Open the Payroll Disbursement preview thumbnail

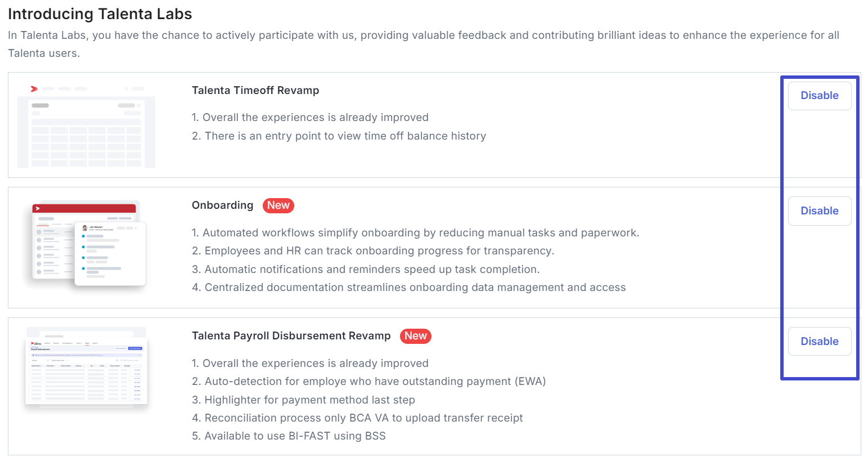(86, 369)
